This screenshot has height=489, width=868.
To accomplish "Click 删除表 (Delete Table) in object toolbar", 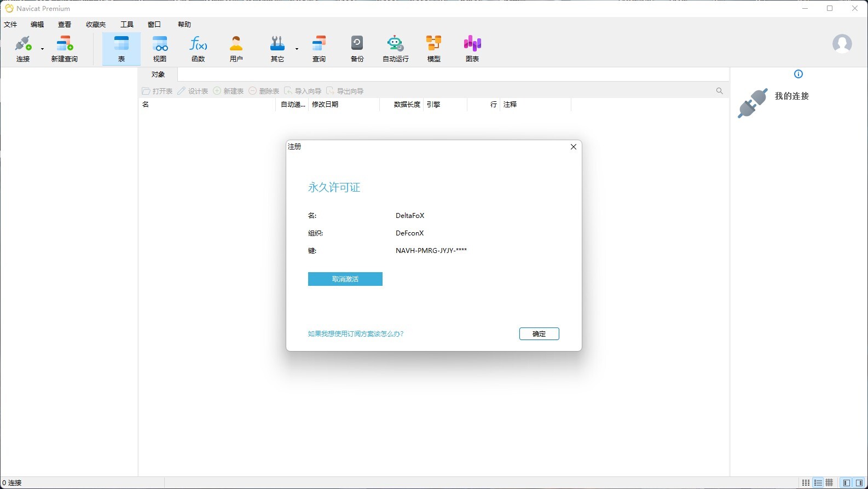I will tap(264, 91).
